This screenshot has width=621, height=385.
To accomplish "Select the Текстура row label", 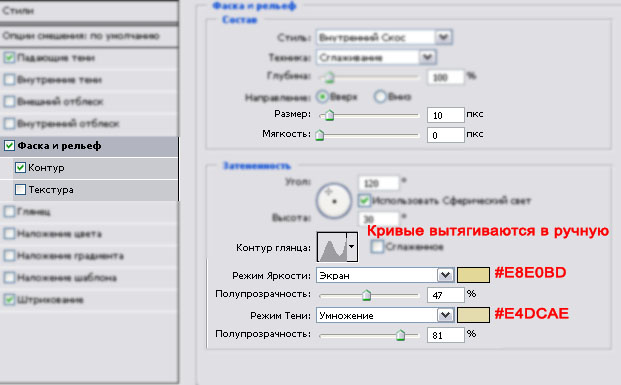I will click(51, 190).
